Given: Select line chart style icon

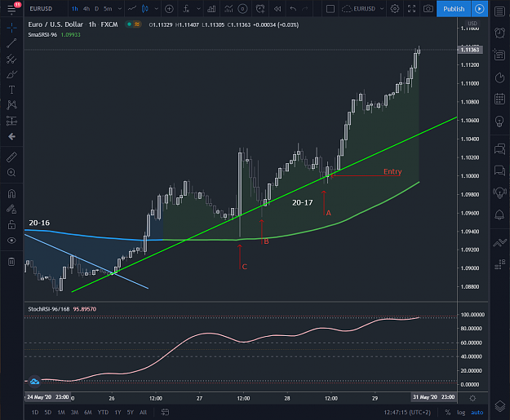Looking at the screenshot, I should [132, 9].
